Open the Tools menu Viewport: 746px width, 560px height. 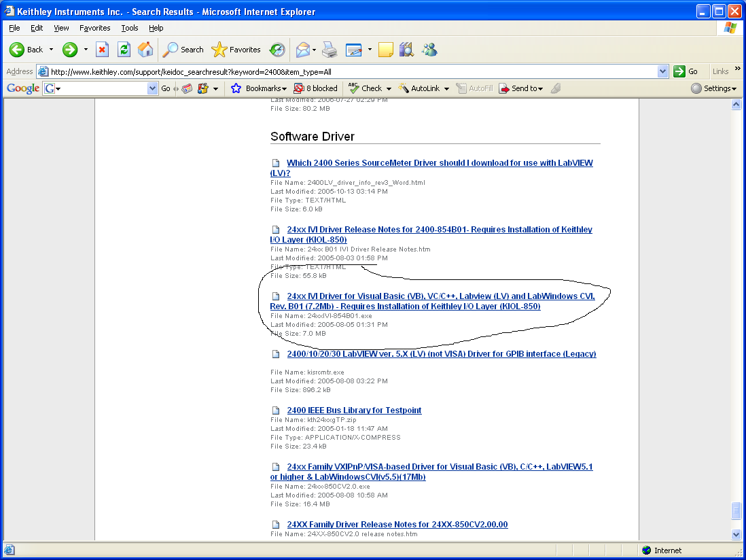129,28
